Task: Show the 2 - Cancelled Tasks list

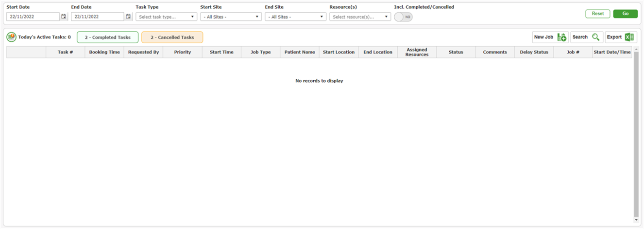Action: [172, 37]
